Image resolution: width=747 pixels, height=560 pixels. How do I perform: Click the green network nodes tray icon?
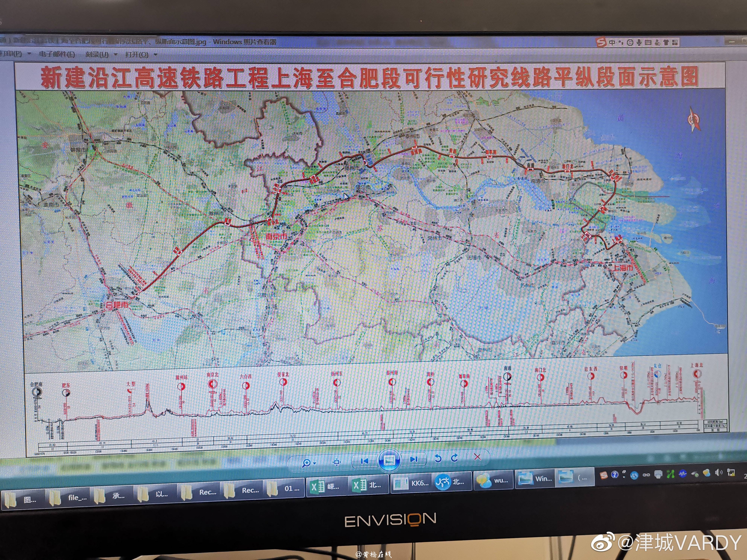click(x=670, y=474)
